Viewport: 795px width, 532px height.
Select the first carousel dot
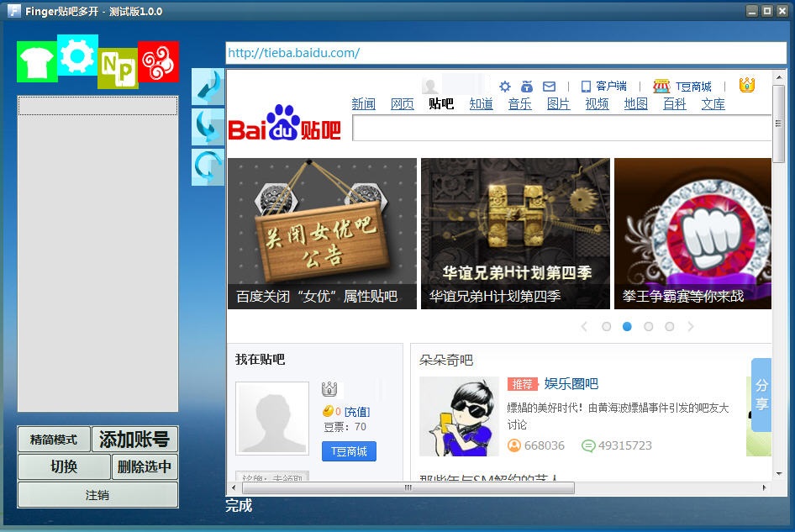coord(606,327)
